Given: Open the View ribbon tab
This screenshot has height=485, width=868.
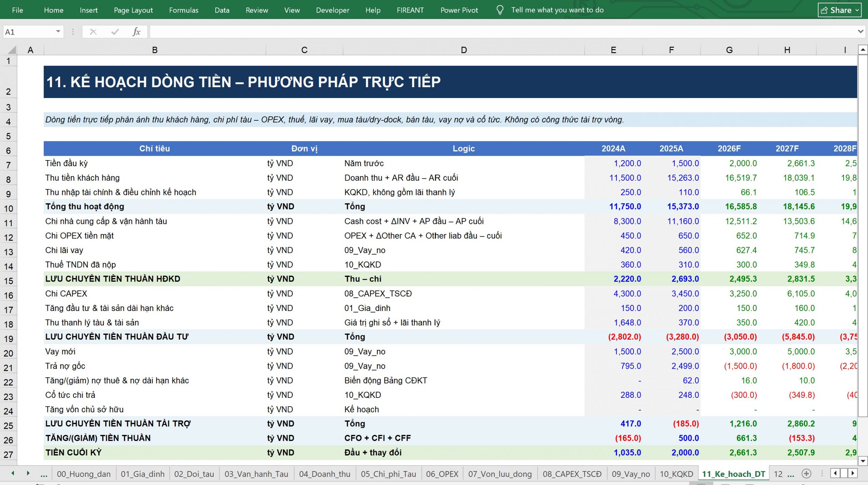Looking at the screenshot, I should 292,10.
